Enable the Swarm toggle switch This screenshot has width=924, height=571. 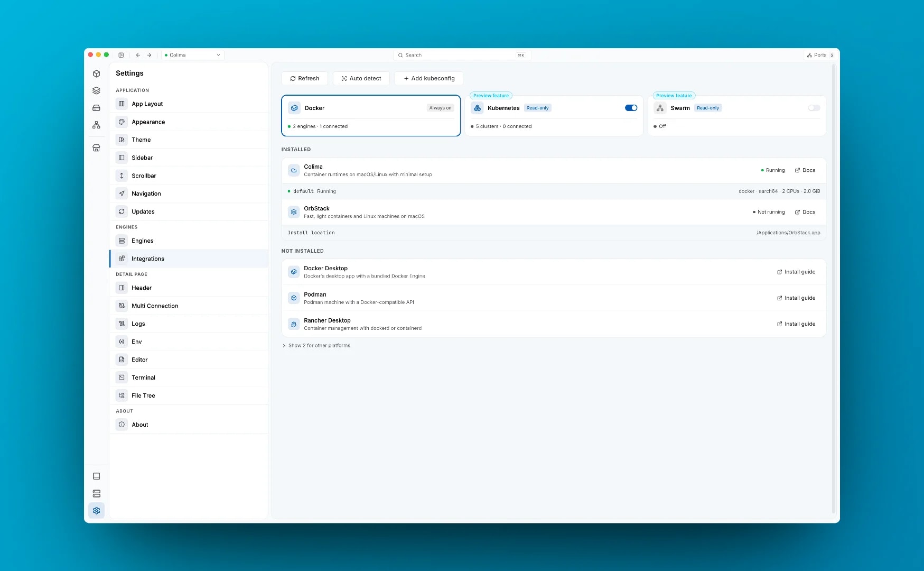tap(814, 108)
